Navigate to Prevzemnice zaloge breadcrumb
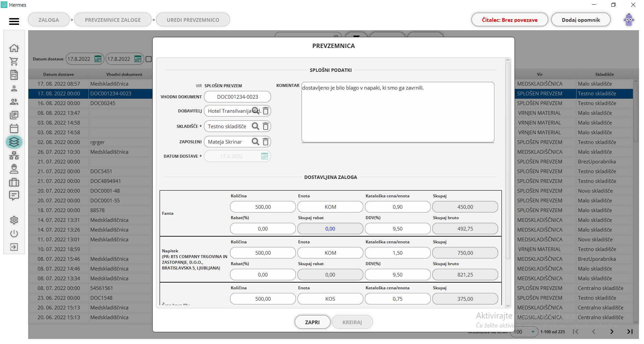 tap(113, 20)
